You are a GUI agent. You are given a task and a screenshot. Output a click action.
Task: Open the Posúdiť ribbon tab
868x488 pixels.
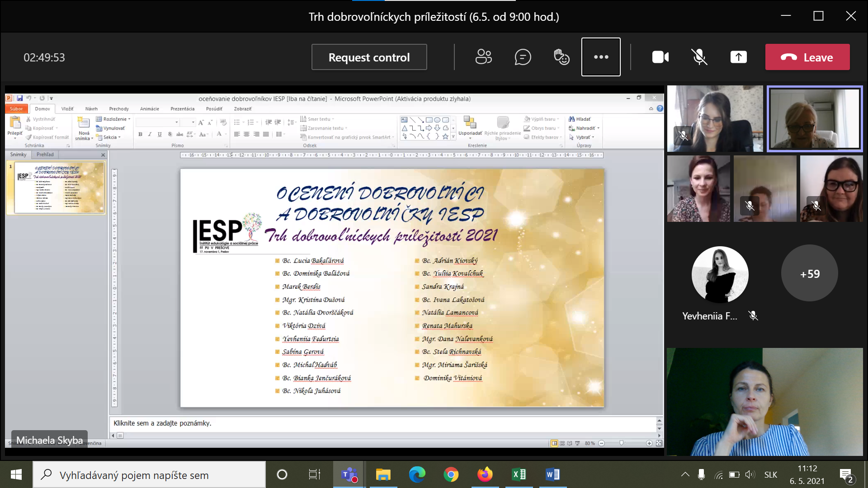click(x=214, y=109)
